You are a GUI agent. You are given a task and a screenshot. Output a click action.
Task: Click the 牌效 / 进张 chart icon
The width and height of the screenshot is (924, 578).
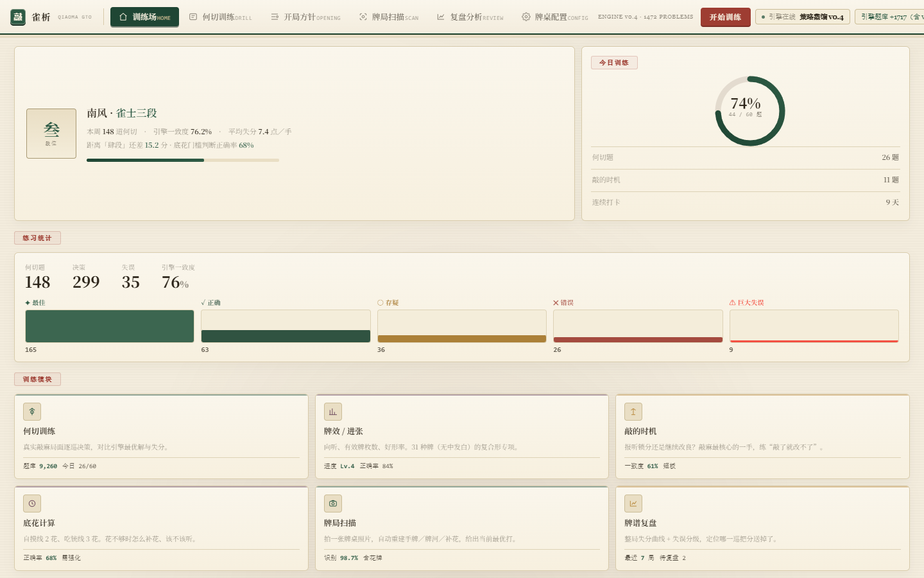coord(333,412)
